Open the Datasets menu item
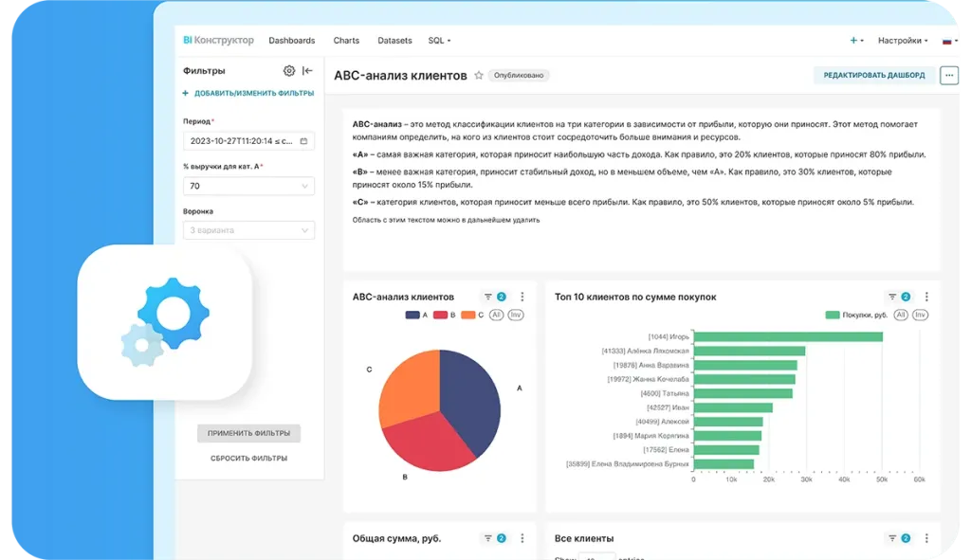The height and width of the screenshot is (560, 971). coord(394,41)
